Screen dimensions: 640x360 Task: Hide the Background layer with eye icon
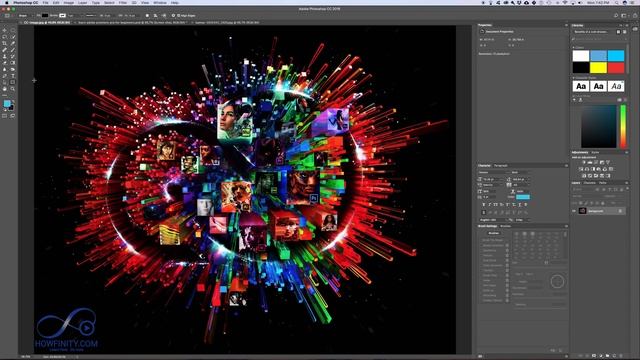(574, 211)
